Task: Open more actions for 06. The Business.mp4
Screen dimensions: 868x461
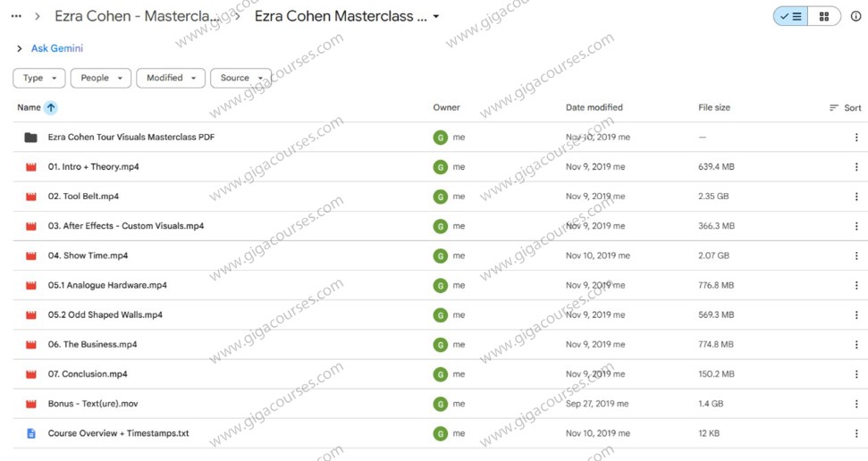Action: 856,344
